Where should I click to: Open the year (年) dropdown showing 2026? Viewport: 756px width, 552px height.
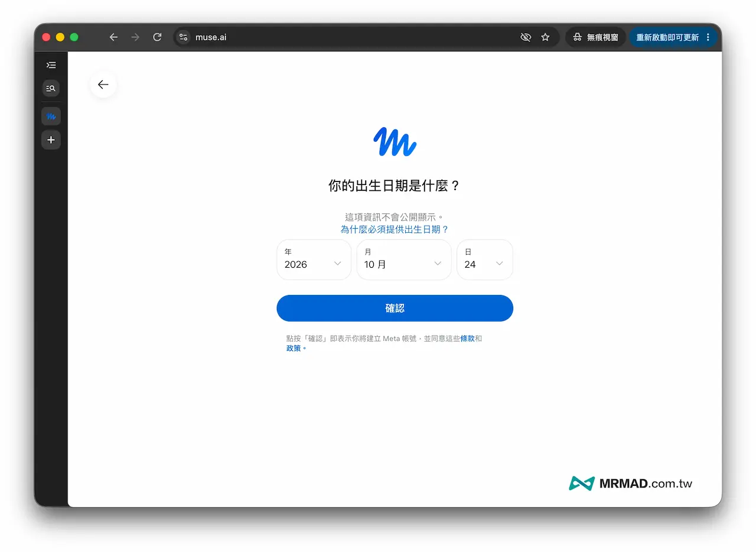point(314,259)
